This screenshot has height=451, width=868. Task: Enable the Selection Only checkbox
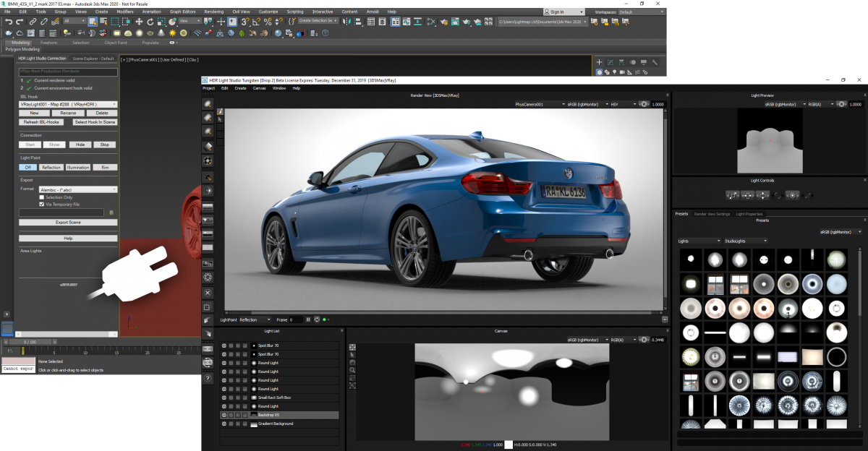(x=42, y=197)
